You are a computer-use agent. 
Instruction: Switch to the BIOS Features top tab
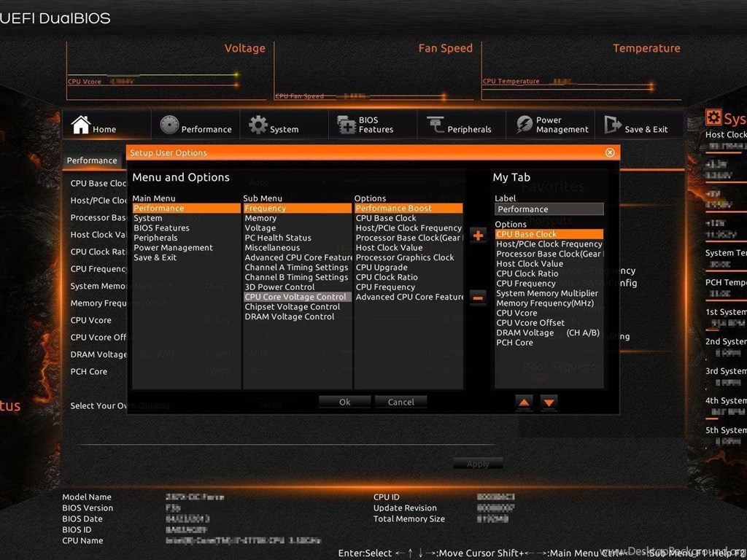coord(373,125)
